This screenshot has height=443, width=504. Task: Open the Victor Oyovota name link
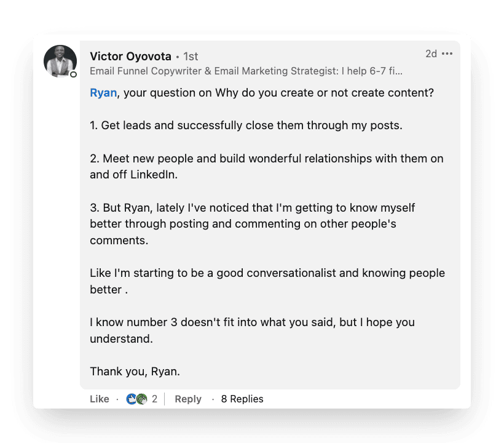[130, 56]
